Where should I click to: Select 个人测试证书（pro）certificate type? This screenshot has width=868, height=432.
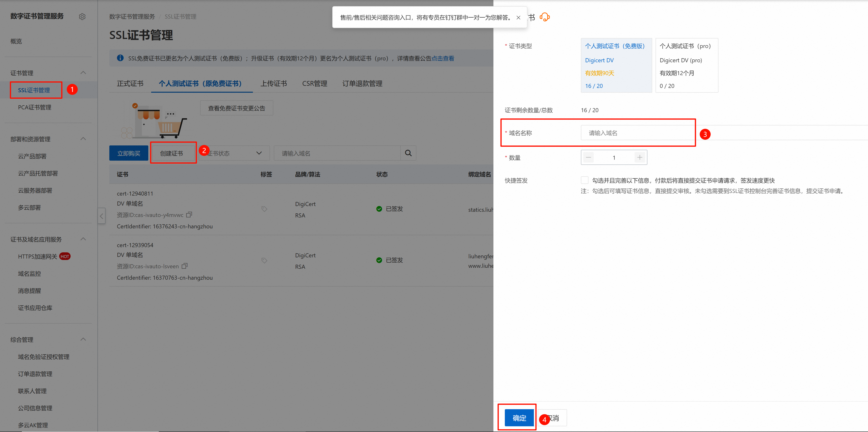[686, 65]
